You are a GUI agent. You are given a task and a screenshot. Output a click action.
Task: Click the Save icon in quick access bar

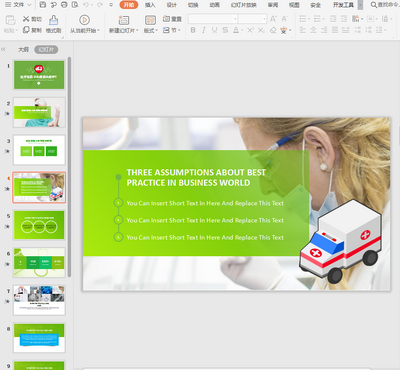tap(43, 5)
